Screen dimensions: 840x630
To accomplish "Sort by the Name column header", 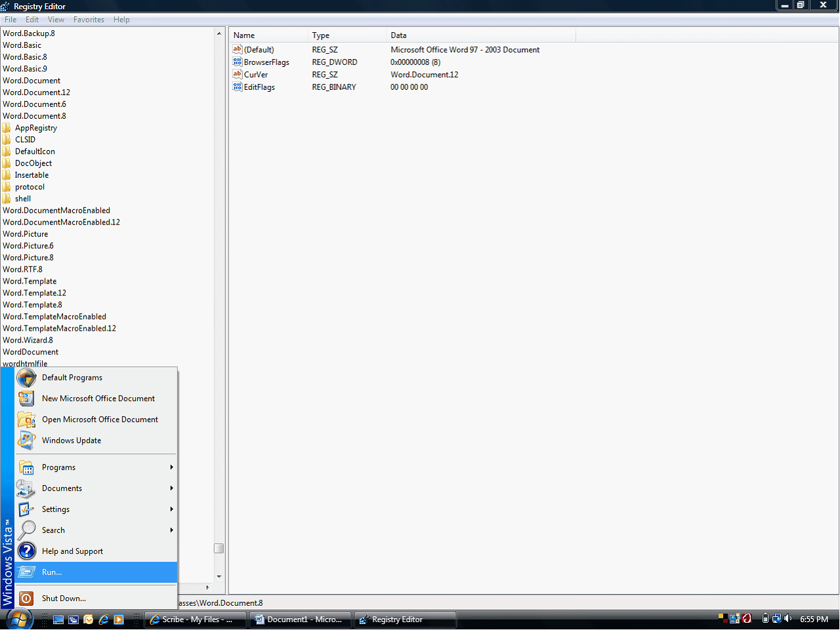I will click(x=268, y=35).
